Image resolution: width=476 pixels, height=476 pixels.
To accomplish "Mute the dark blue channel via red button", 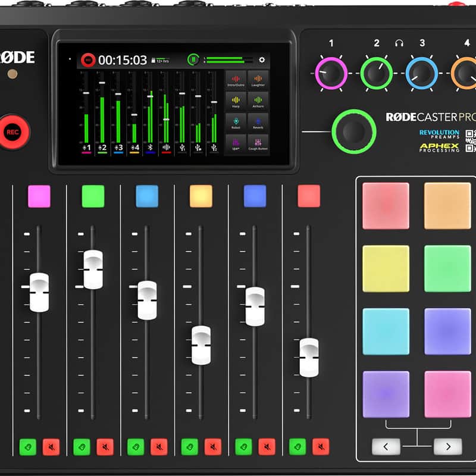I will coord(267,447).
